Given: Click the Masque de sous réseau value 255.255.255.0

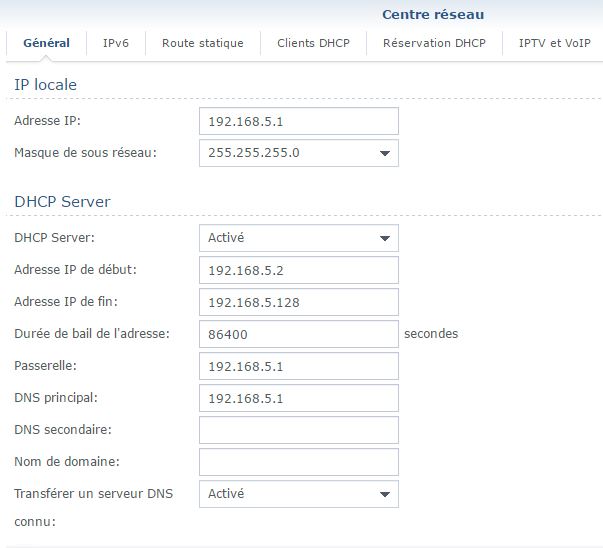Looking at the screenshot, I should point(255,153).
